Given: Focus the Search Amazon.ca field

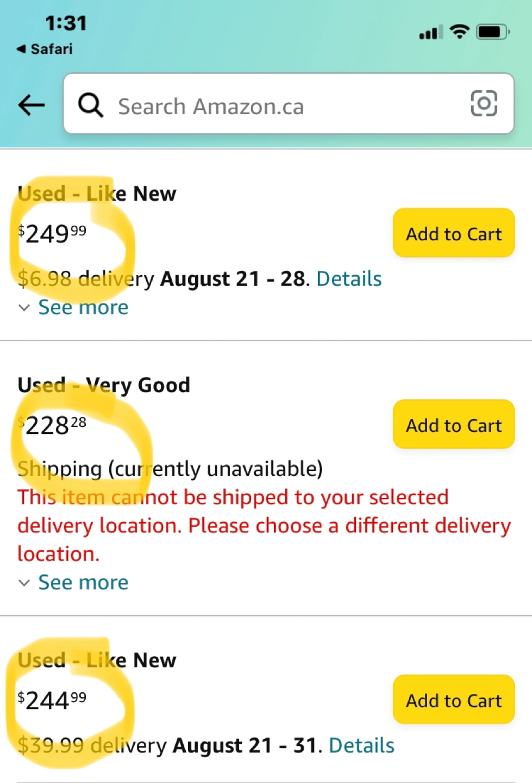Looking at the screenshot, I should [x=283, y=106].
